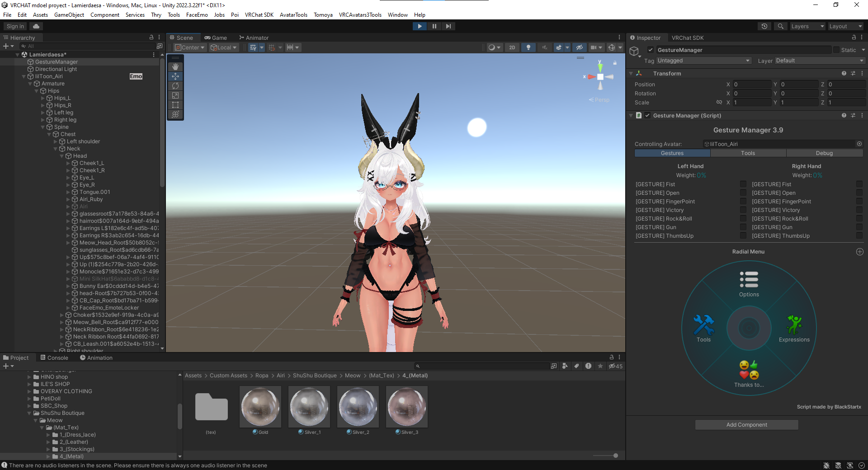Click the Play button
868x470 pixels.
click(x=420, y=26)
